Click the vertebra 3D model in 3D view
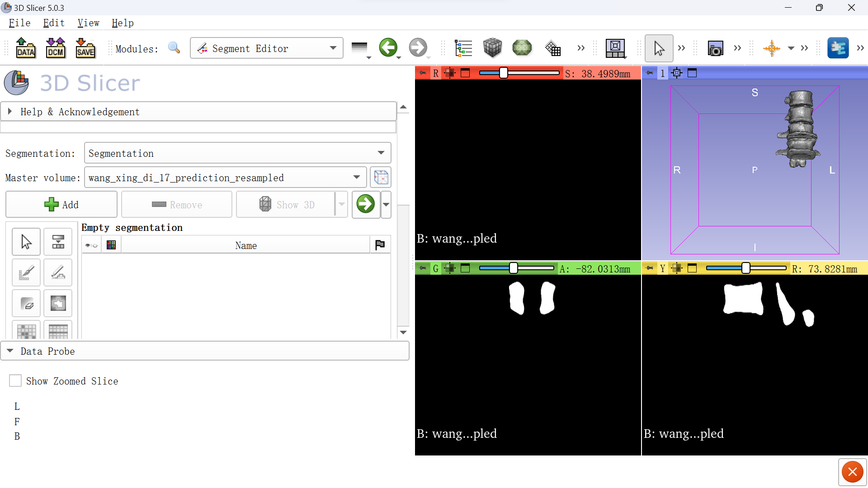Viewport: 868px width, 488px height. point(799,129)
